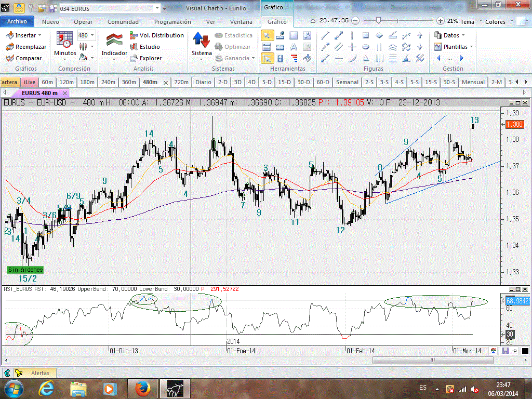Image resolution: width=532 pixels, height=399 pixels.
Task: Select the text 'A' drawing tool
Action: [294, 47]
